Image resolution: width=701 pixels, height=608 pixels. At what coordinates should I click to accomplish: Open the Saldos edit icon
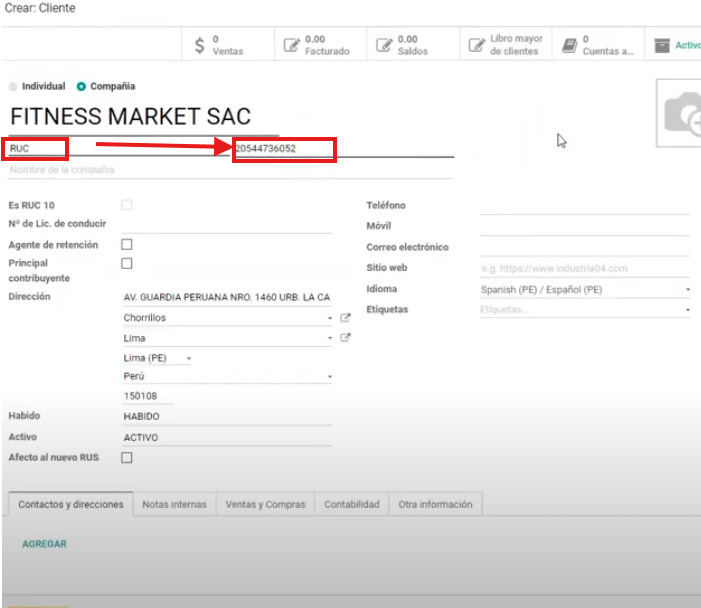[x=384, y=45]
